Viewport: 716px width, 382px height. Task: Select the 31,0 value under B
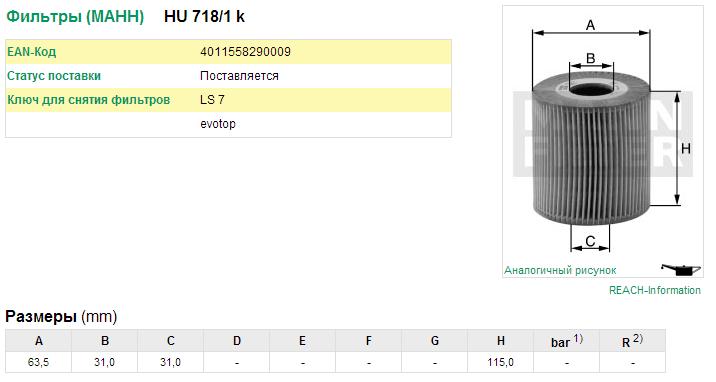(x=105, y=362)
